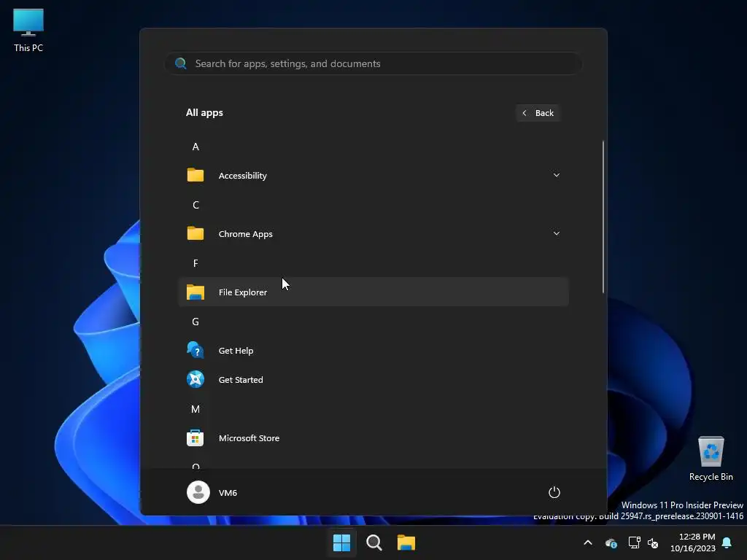Image resolution: width=747 pixels, height=560 pixels.
Task: Click the VM6 user avatar
Action: pyautogui.click(x=198, y=492)
